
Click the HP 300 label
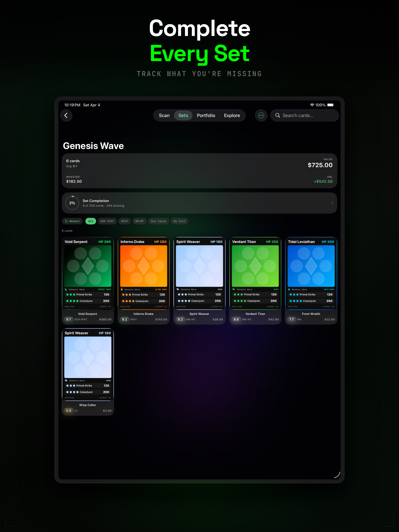coord(328,242)
